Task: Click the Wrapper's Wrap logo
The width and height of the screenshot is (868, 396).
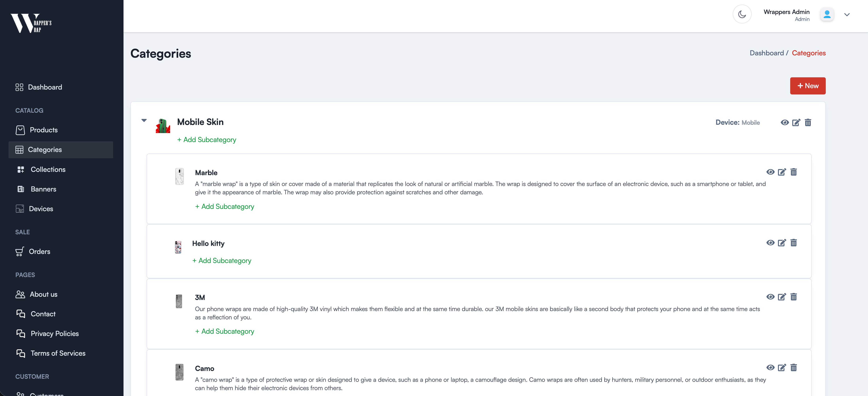Action: (31, 23)
